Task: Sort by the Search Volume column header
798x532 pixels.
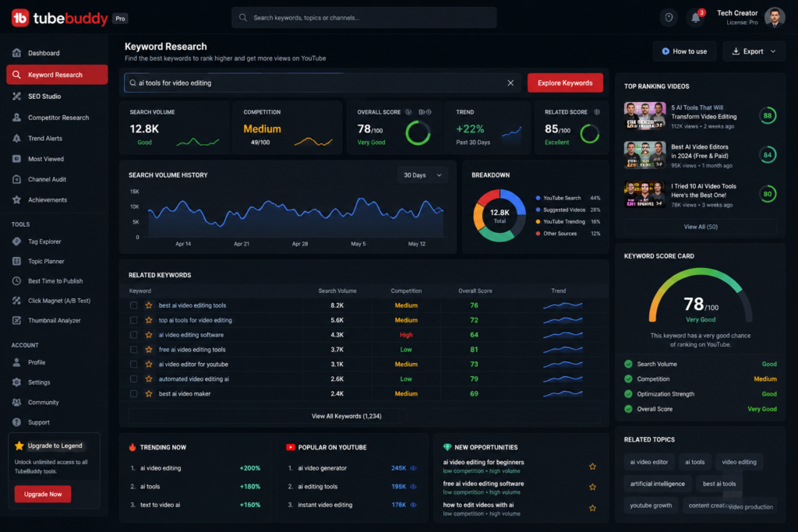Action: [337, 291]
